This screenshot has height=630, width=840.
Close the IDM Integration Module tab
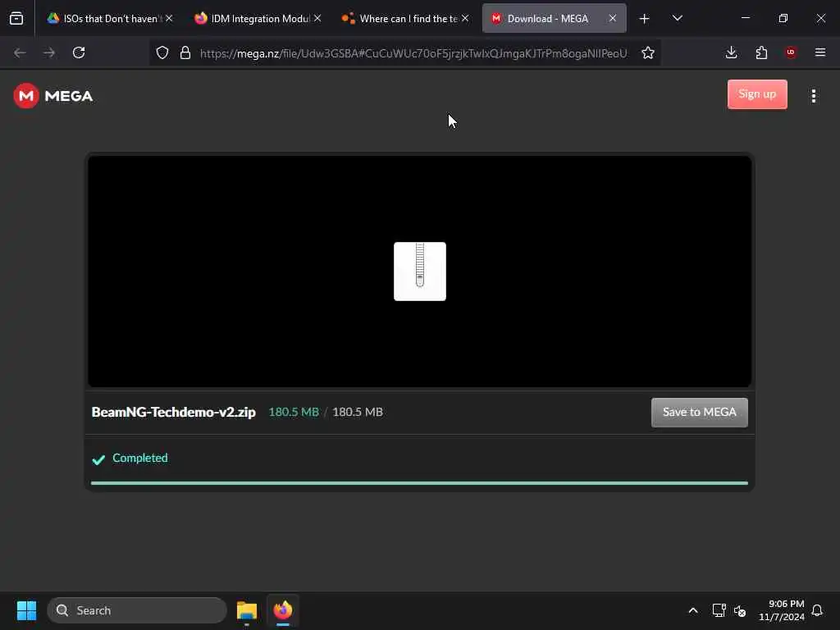[317, 18]
